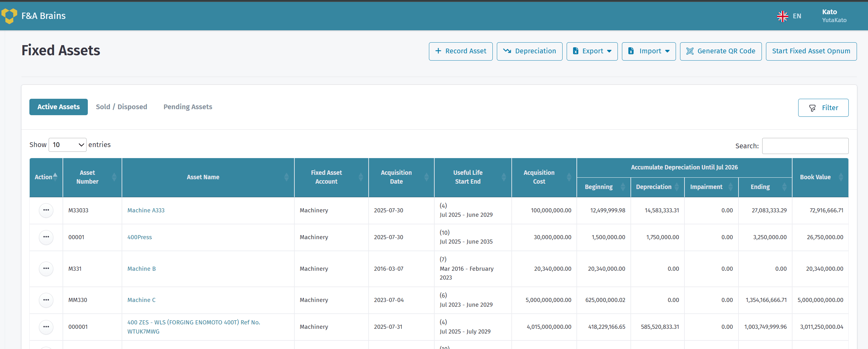
Task: Sort by the Ending column
Action: 785,187
